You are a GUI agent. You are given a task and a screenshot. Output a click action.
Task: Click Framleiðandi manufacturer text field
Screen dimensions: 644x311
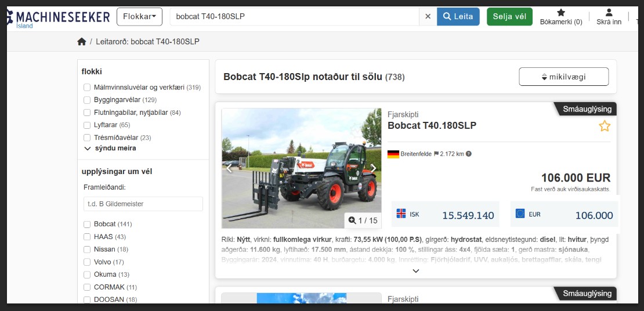tap(143, 204)
